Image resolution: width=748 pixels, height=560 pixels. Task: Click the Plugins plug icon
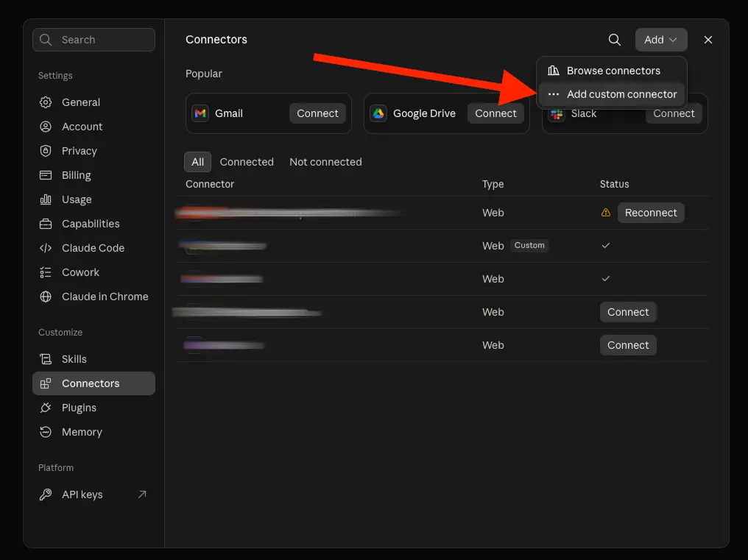coord(46,408)
